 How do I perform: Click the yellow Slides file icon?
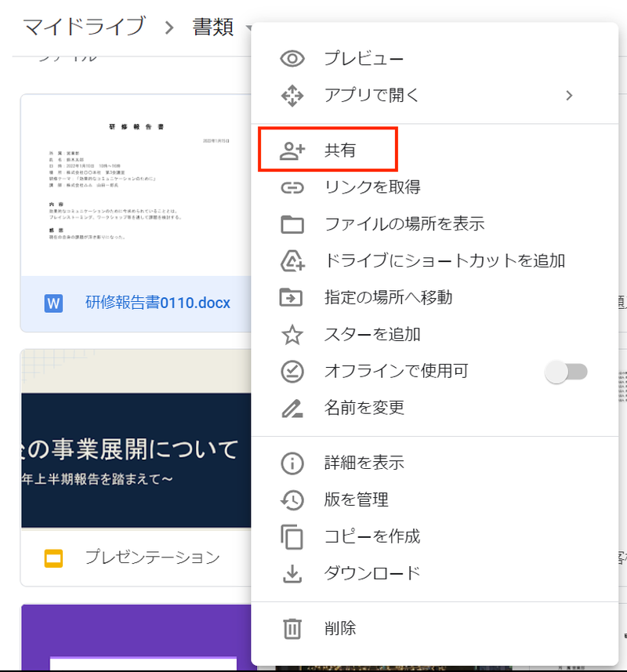[x=53, y=558]
